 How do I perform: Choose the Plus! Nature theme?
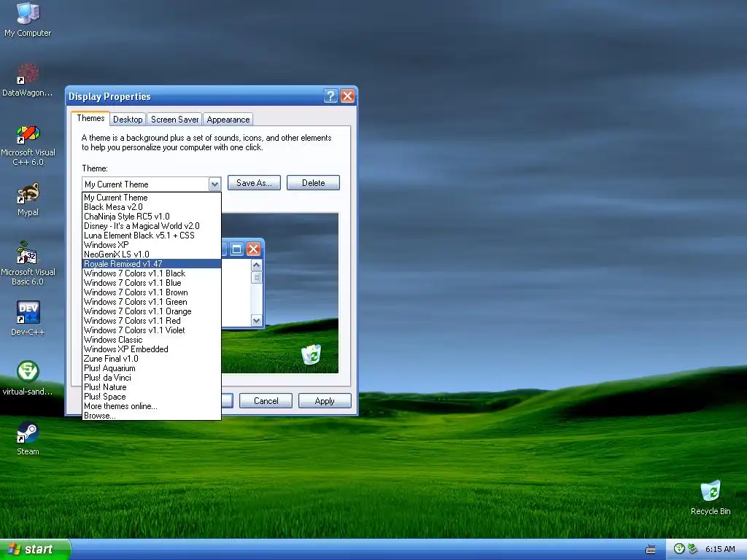(x=152, y=388)
